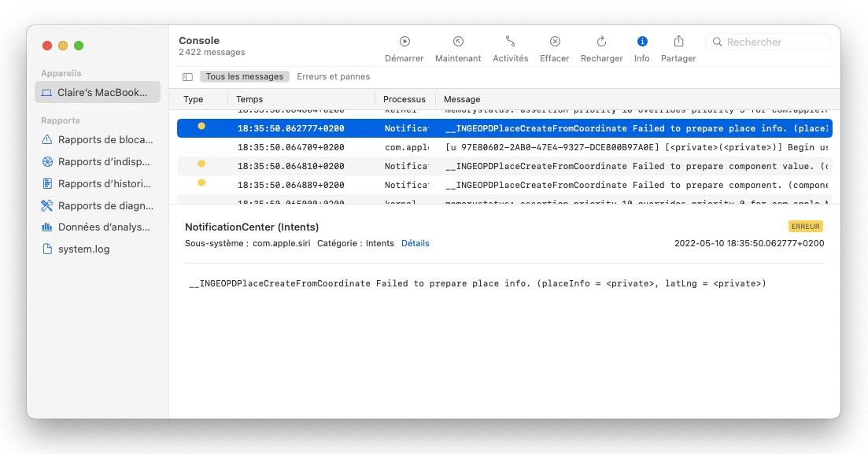868x454 pixels.
Task: Clear the log with Effacer icon
Action: [555, 42]
